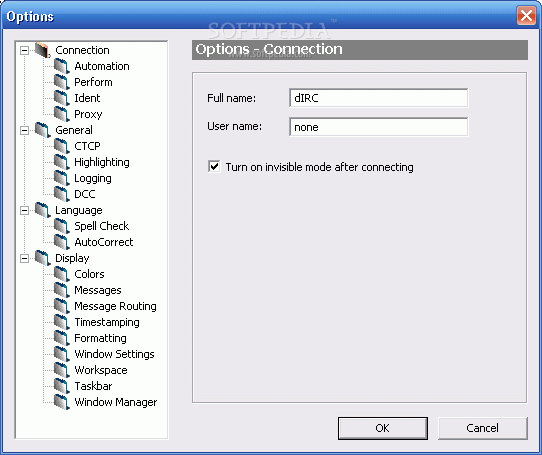Open the Logging options label
542x455 pixels.
(93, 178)
